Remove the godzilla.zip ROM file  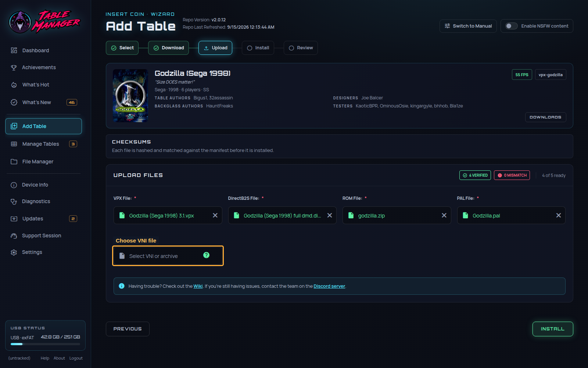click(444, 215)
